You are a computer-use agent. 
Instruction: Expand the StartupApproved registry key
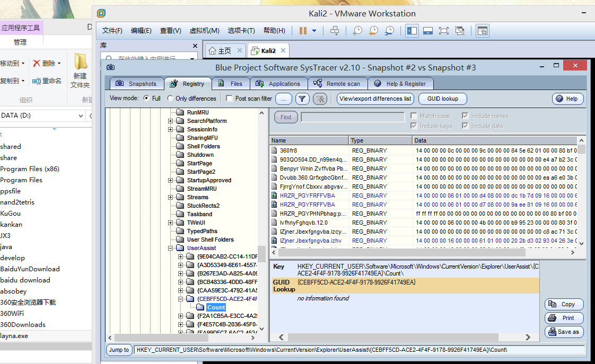pos(171,181)
